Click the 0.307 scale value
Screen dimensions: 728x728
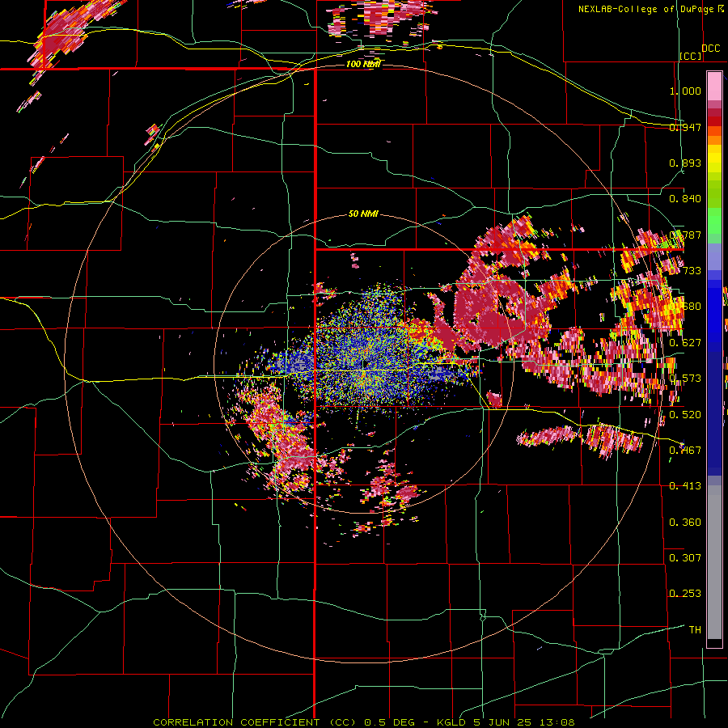(x=685, y=558)
